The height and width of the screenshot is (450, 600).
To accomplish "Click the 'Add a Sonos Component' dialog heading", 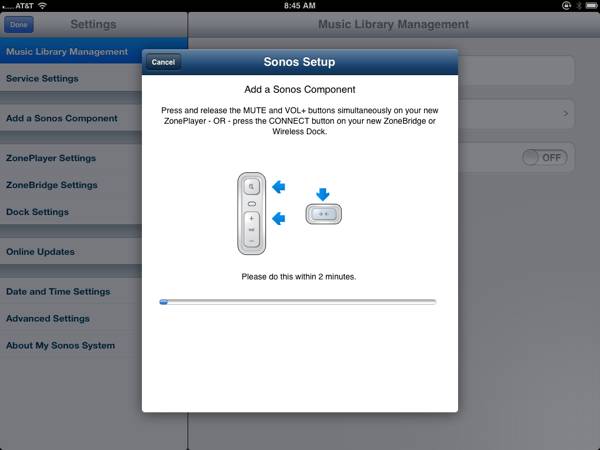I will pos(300,90).
